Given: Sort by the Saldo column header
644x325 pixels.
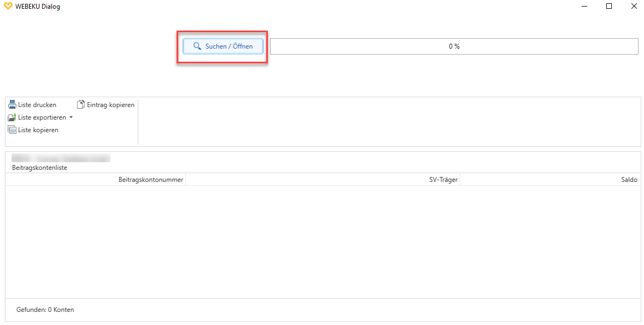Looking at the screenshot, I should 628,180.
